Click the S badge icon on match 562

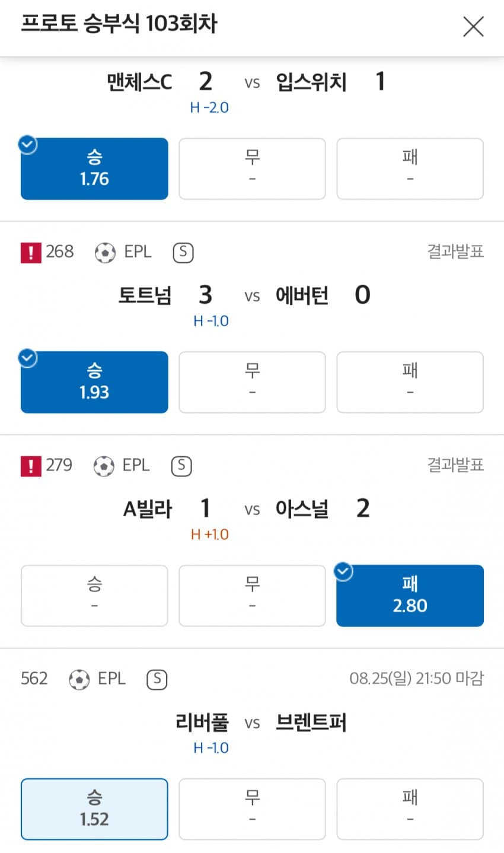click(157, 680)
